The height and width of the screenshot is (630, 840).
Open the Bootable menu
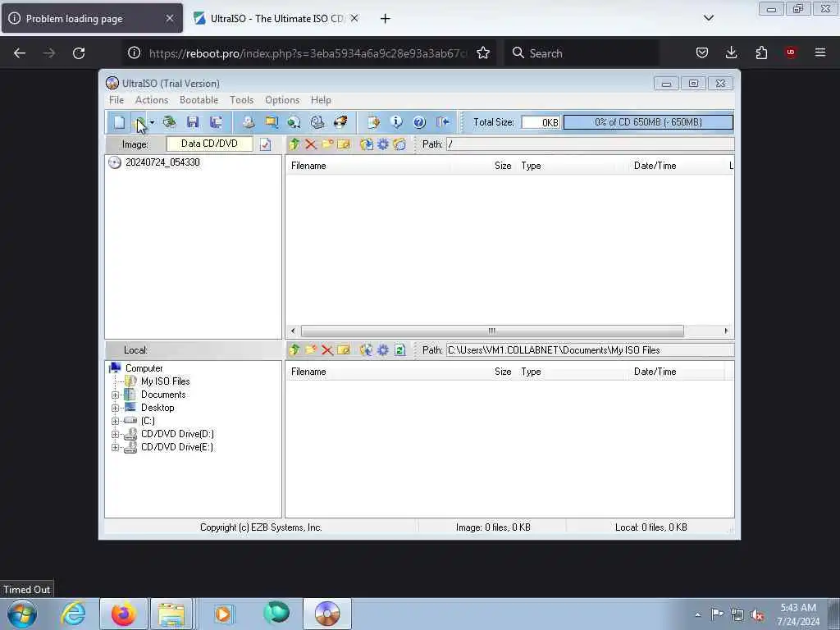point(199,100)
